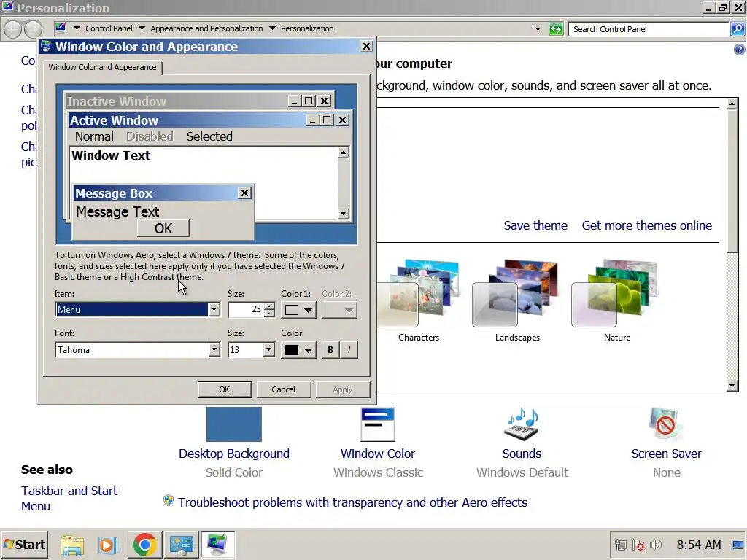The width and height of the screenshot is (747, 560).
Task: Click the back navigation arrow button
Action: (x=13, y=29)
